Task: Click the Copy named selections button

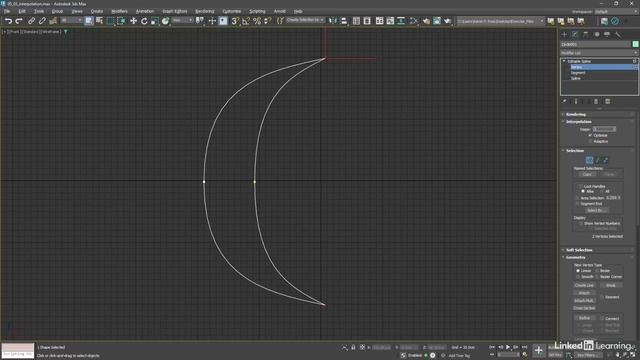Action: click(587, 174)
